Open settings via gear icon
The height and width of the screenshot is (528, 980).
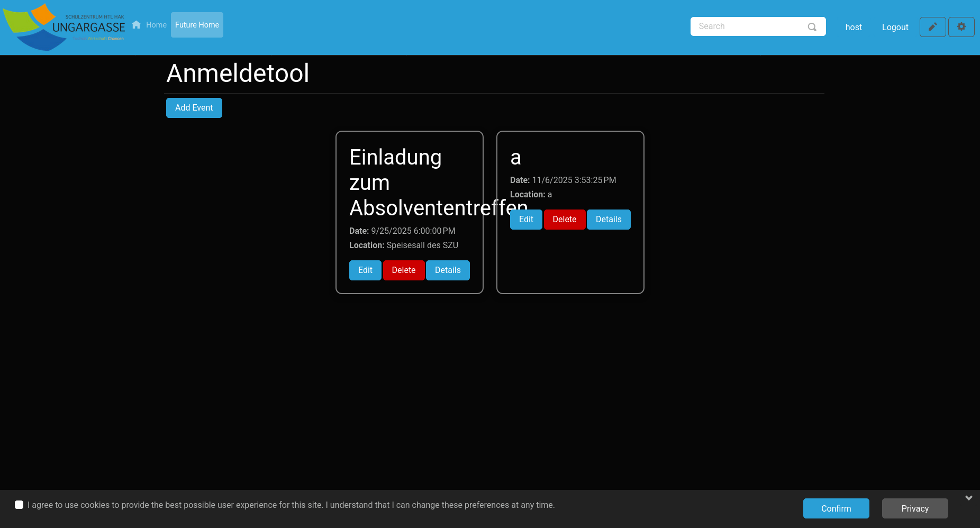(961, 27)
